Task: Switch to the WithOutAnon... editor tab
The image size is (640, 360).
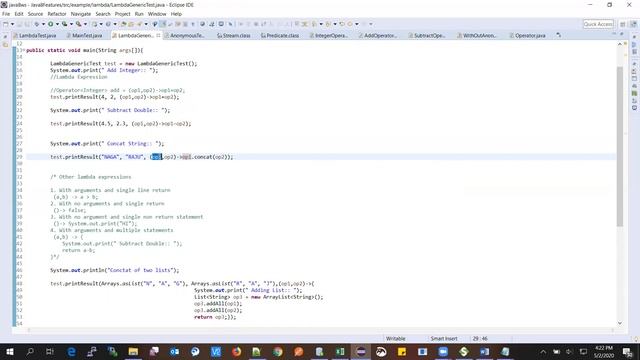Action: tap(476, 36)
